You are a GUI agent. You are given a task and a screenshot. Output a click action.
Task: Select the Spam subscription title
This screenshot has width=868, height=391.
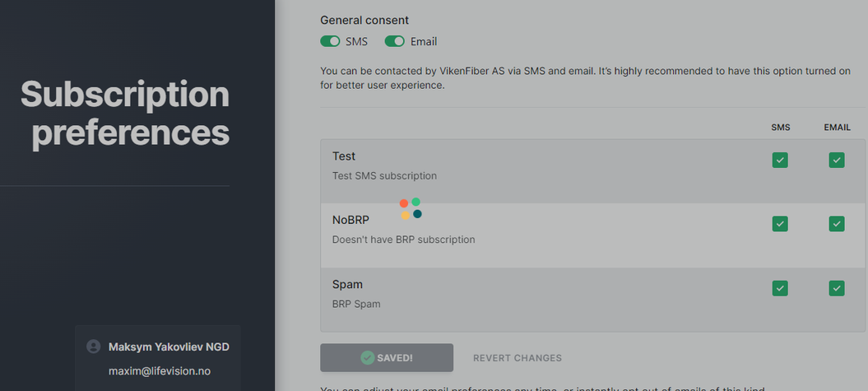(x=347, y=284)
